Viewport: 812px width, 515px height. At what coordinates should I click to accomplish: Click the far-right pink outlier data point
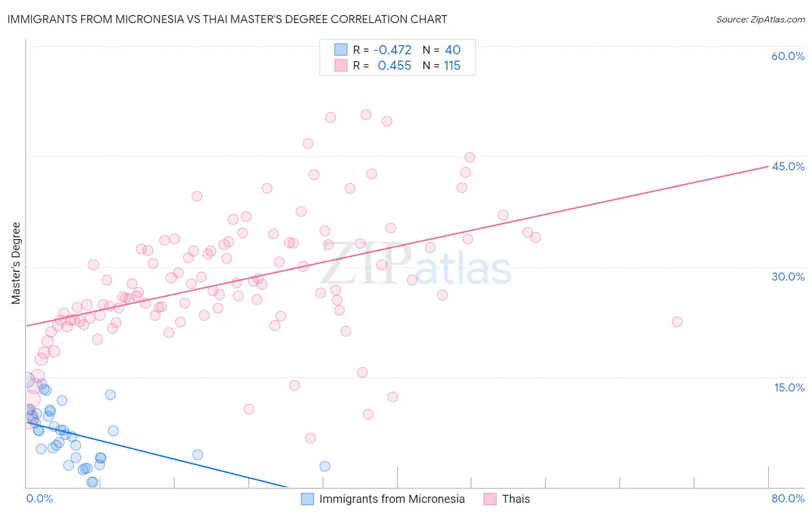pos(677,322)
